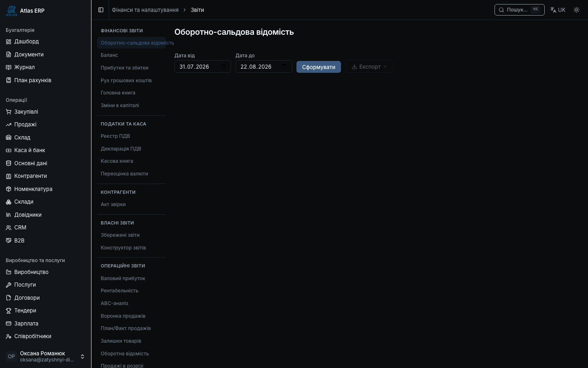This screenshot has width=588, height=368.
Task: Toggle the sidebar panel icon
Action: 101,10
